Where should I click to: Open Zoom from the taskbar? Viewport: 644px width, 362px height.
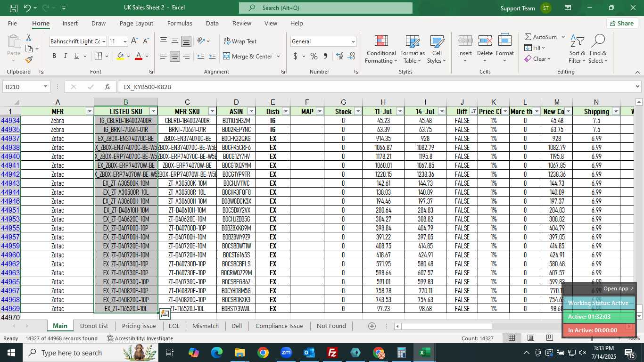(x=286, y=353)
